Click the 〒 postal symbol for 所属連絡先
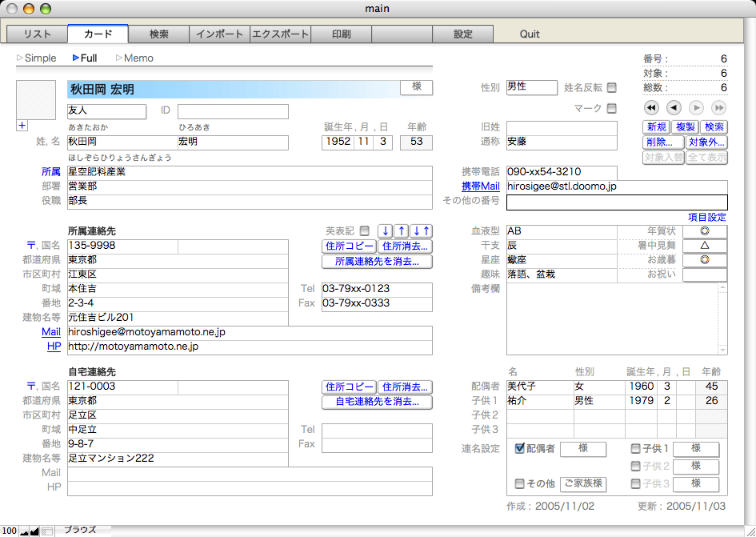 [x=31, y=245]
